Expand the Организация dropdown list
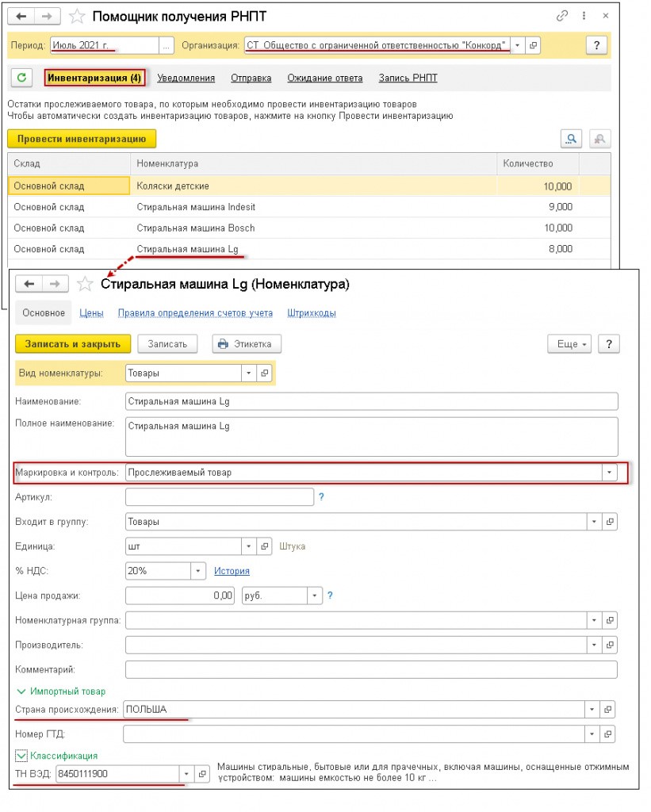 [x=517, y=45]
